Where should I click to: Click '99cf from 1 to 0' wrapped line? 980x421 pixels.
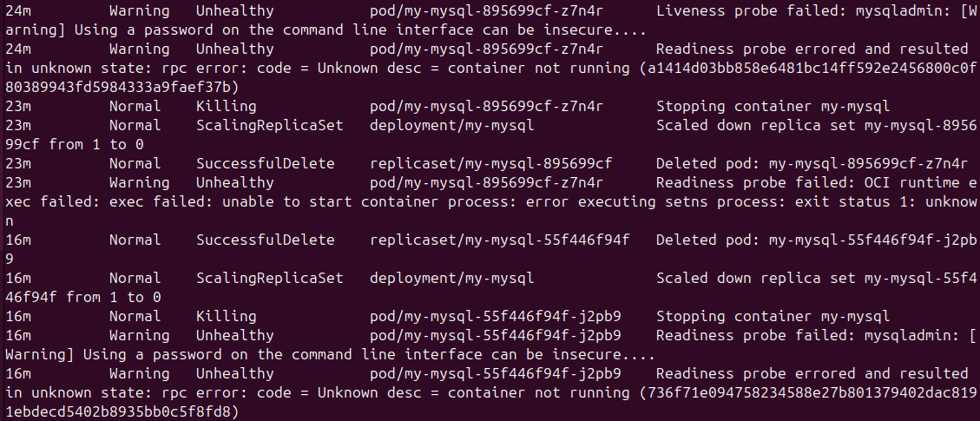(x=75, y=145)
